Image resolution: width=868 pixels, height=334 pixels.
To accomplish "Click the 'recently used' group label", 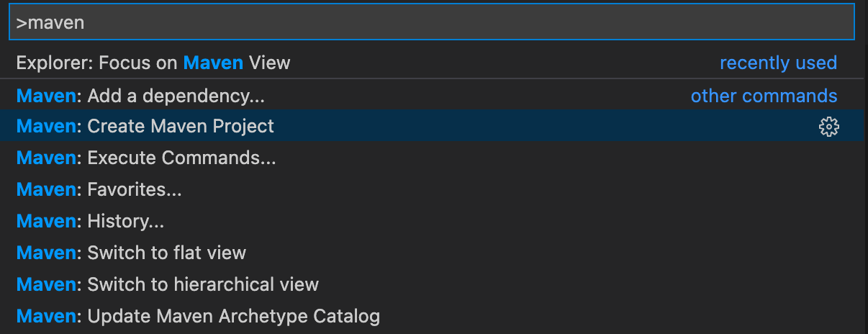I will 778,63.
